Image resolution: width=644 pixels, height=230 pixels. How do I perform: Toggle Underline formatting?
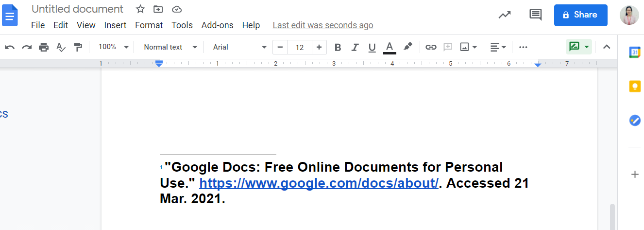[x=372, y=47]
